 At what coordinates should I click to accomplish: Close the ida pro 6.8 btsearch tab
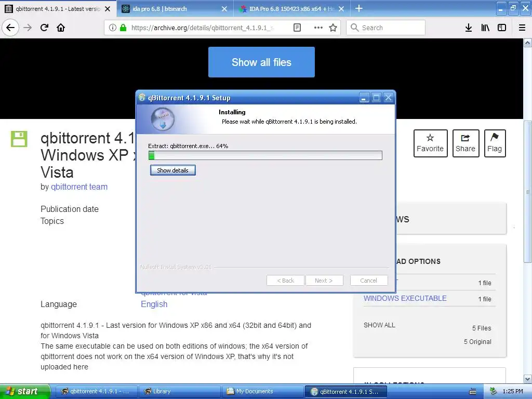coord(224,9)
